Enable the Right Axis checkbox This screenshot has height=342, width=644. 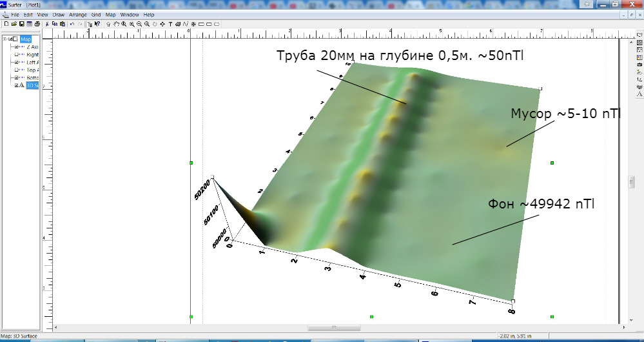(x=17, y=55)
